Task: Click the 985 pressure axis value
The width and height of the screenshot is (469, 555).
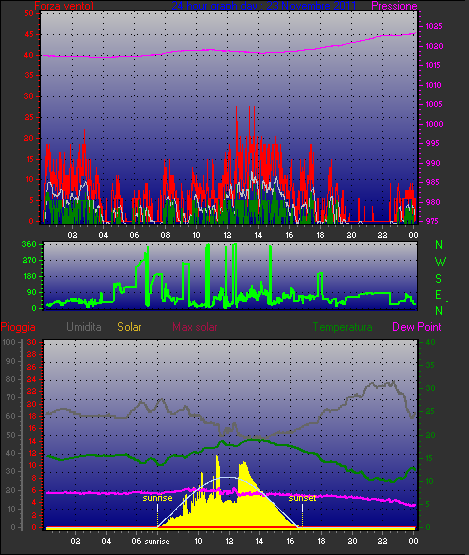Action: point(432,183)
